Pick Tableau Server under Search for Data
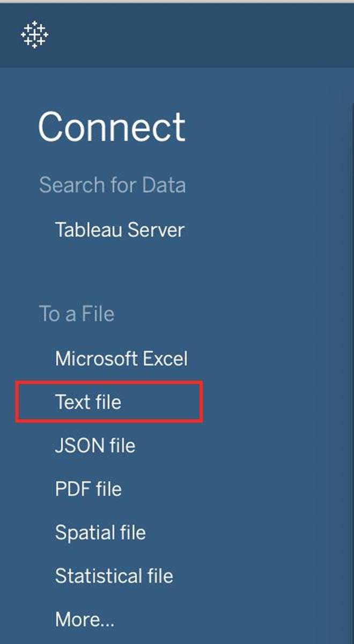 point(120,230)
